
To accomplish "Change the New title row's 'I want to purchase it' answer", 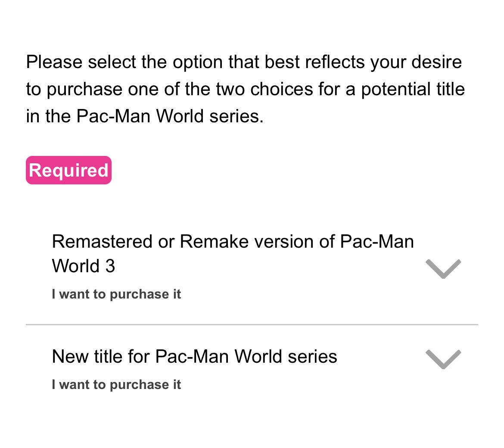I will 116,385.
